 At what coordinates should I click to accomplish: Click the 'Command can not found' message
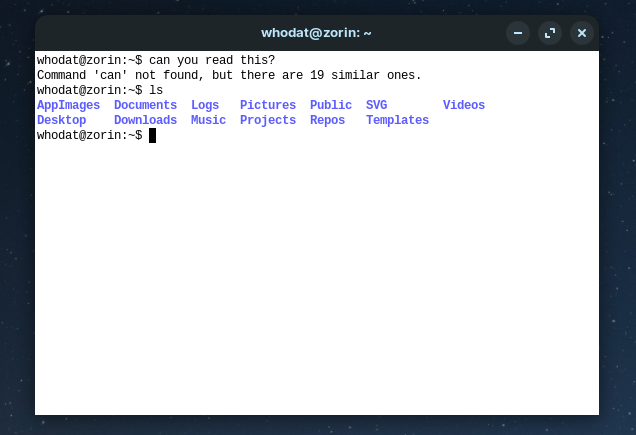230,75
